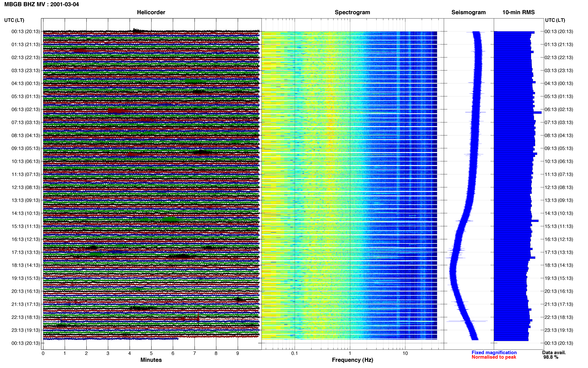Viewport: 588px width, 368px height.
Task: Click left time label 23:13 (19:13)
Action: pyautogui.click(x=26, y=330)
